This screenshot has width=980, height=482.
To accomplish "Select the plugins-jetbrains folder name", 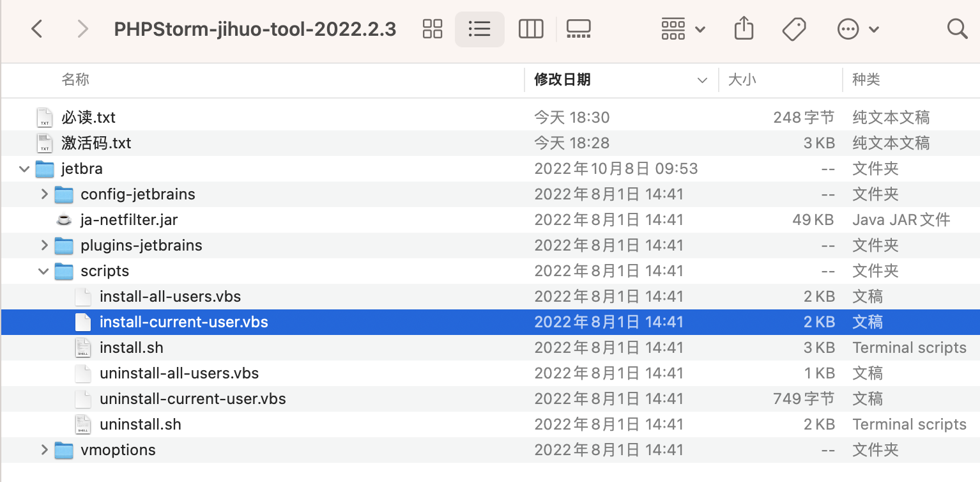I will pyautogui.click(x=141, y=245).
